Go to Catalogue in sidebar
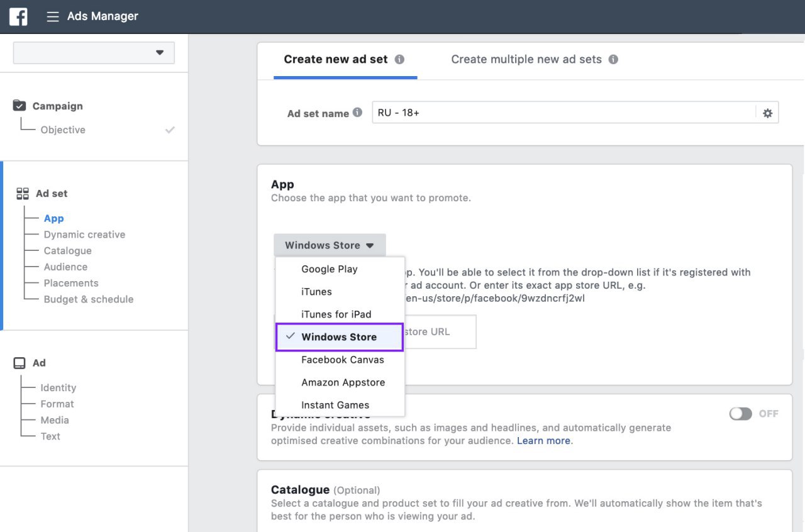This screenshot has width=805, height=532. (68, 251)
